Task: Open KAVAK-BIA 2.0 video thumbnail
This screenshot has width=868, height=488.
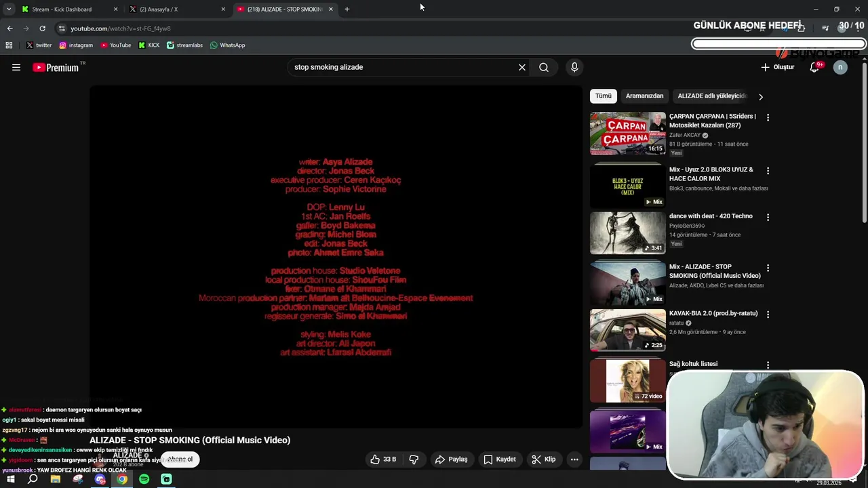Action: click(x=628, y=330)
